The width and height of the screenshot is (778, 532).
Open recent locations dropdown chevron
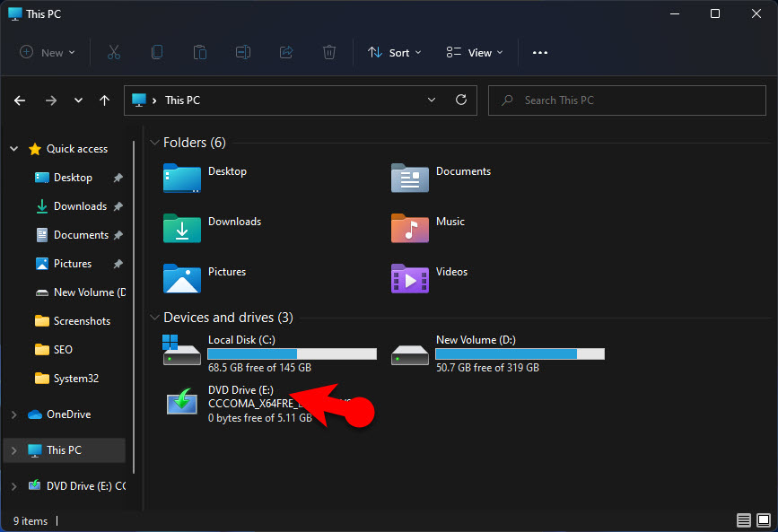(x=78, y=100)
